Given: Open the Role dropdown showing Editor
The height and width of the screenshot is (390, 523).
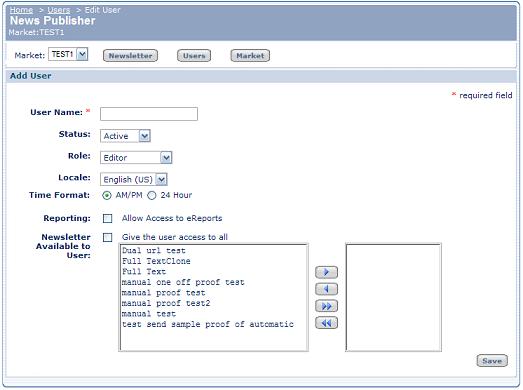Looking at the screenshot, I should click(136, 157).
